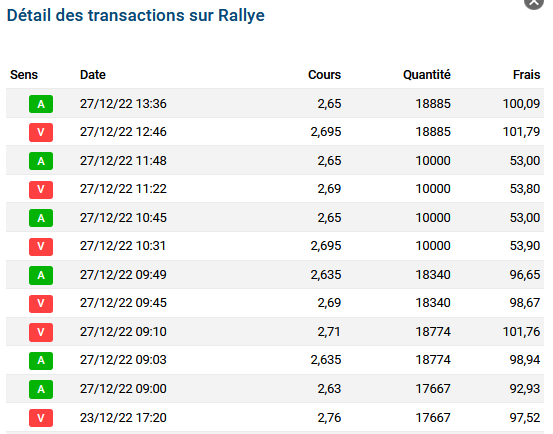The image size is (553, 434).
Task: Select the red V badge at 11:22
Action: click(x=41, y=189)
